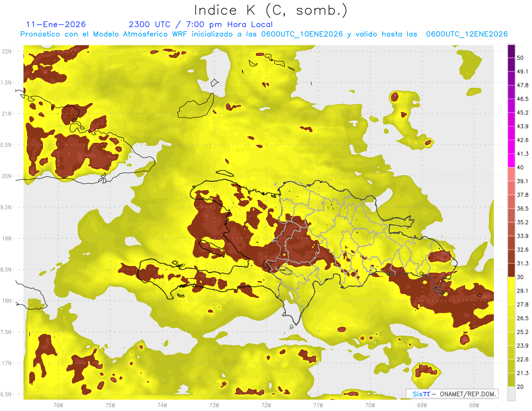Image resolution: width=532 pixels, height=411 pixels.
Task: Click the "19N" latitude axis label
Action: 7,239
